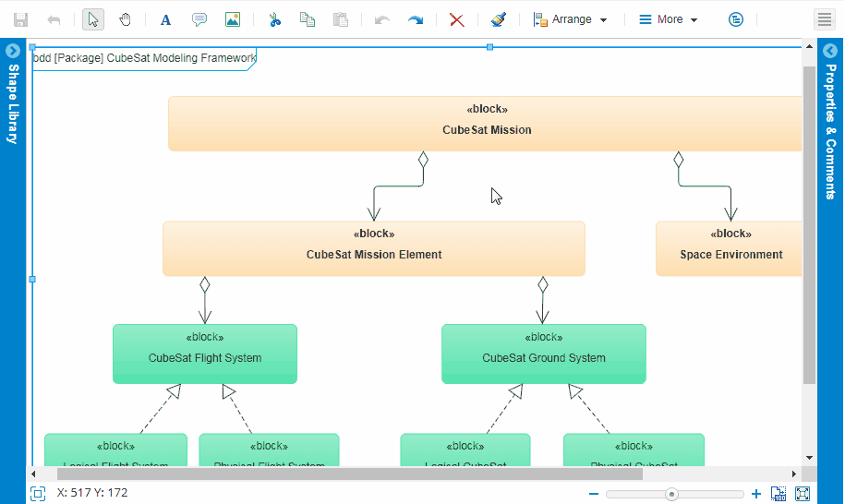
Task: Click the horizontal scrollbar left arrow
Action: click(33, 474)
